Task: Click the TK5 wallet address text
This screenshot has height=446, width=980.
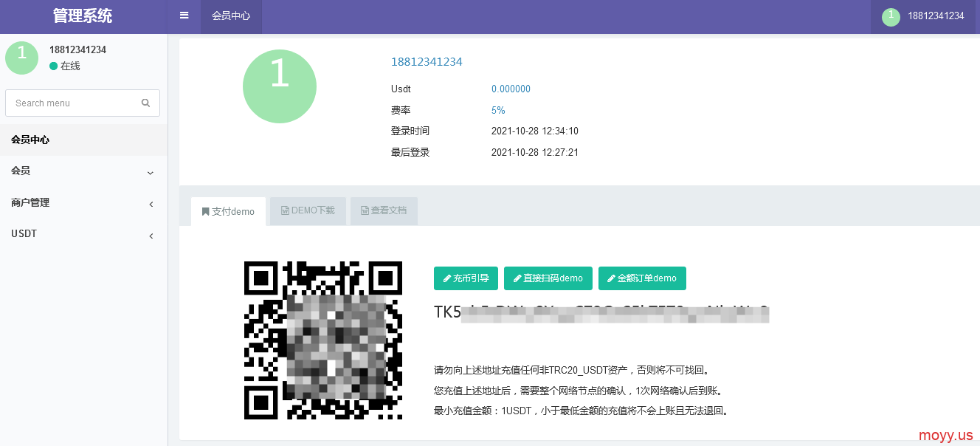Action: pos(601,312)
